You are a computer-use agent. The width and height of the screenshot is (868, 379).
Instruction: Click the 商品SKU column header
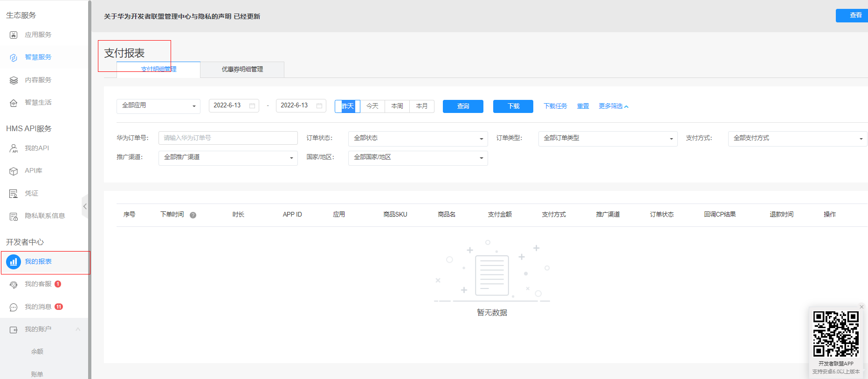tap(395, 215)
